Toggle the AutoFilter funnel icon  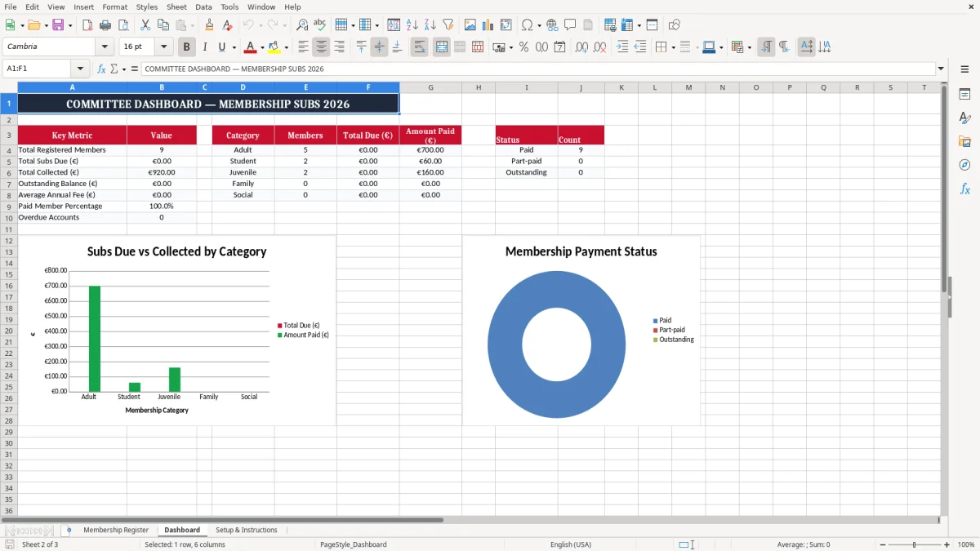pos(448,25)
